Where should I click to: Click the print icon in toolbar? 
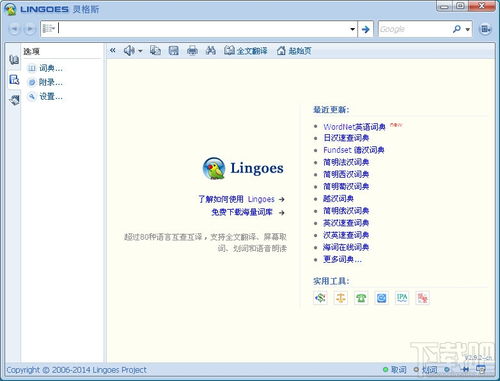coord(192,51)
